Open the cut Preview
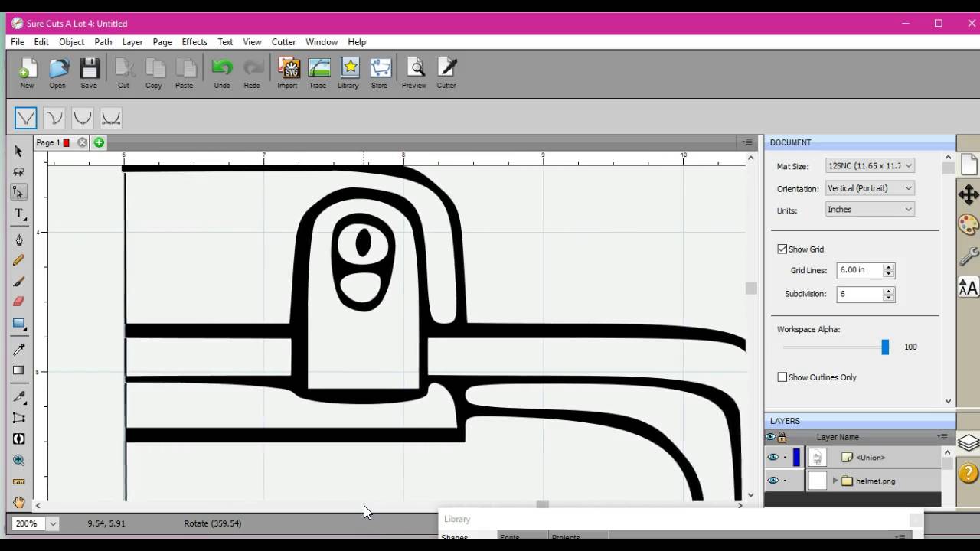The image size is (980, 551). click(x=414, y=73)
